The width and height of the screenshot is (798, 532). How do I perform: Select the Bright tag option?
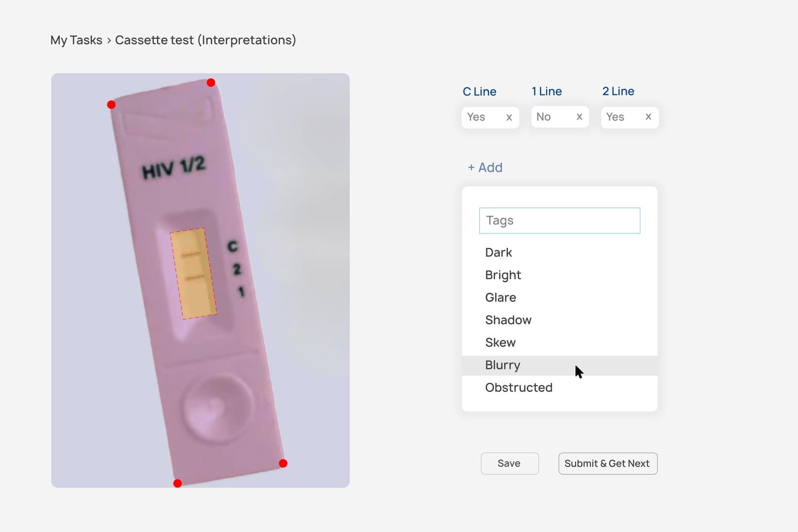(x=560, y=275)
